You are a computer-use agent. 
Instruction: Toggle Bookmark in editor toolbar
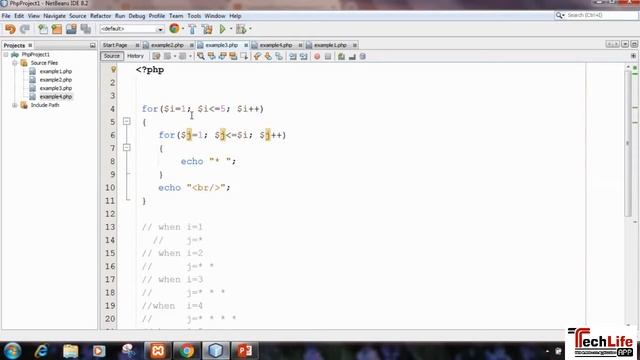point(279,56)
